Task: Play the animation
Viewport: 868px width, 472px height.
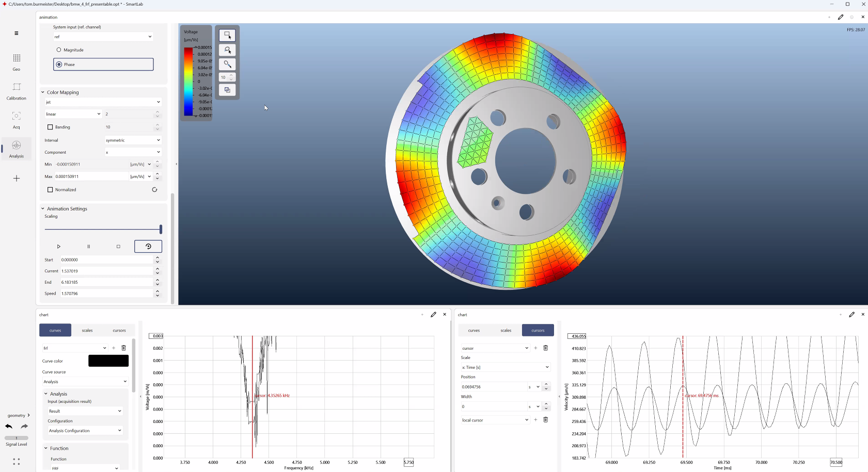Action: click(59, 247)
